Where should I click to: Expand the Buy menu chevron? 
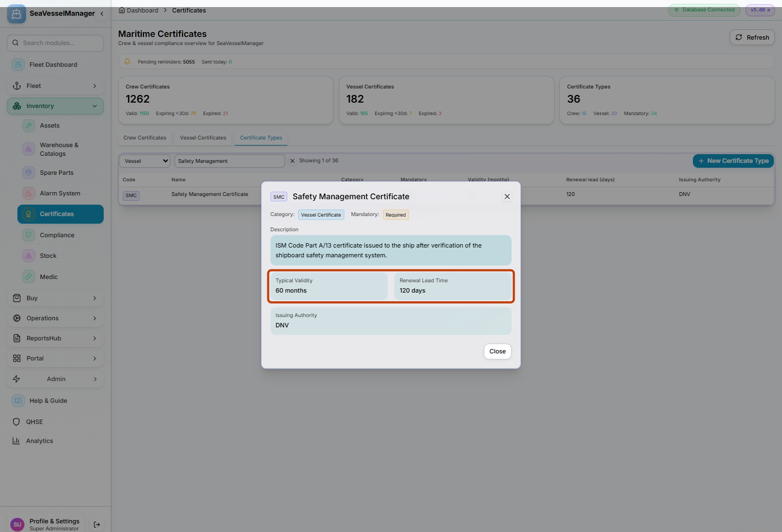tap(94, 298)
